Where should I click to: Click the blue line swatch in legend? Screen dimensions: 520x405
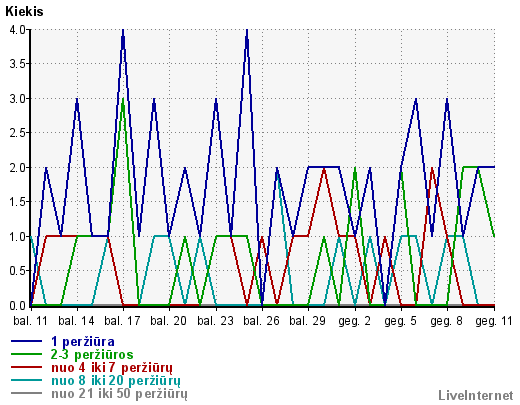[x=26, y=341]
